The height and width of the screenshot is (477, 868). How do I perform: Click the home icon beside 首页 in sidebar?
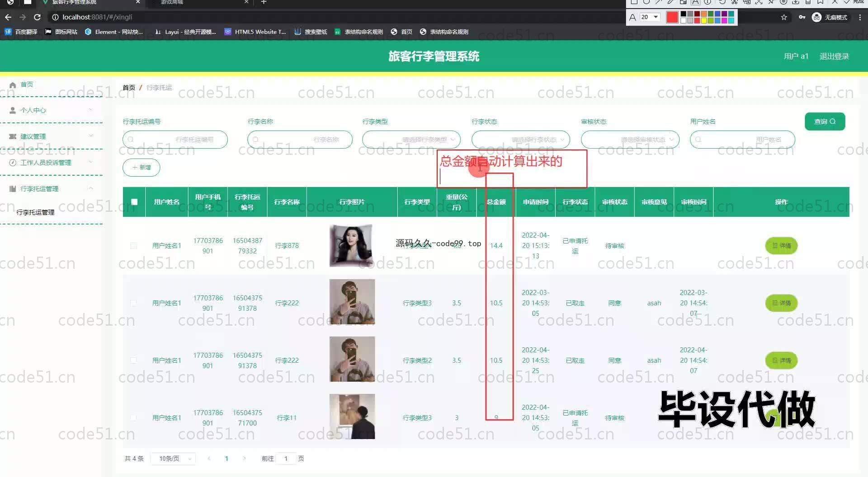[13, 84]
